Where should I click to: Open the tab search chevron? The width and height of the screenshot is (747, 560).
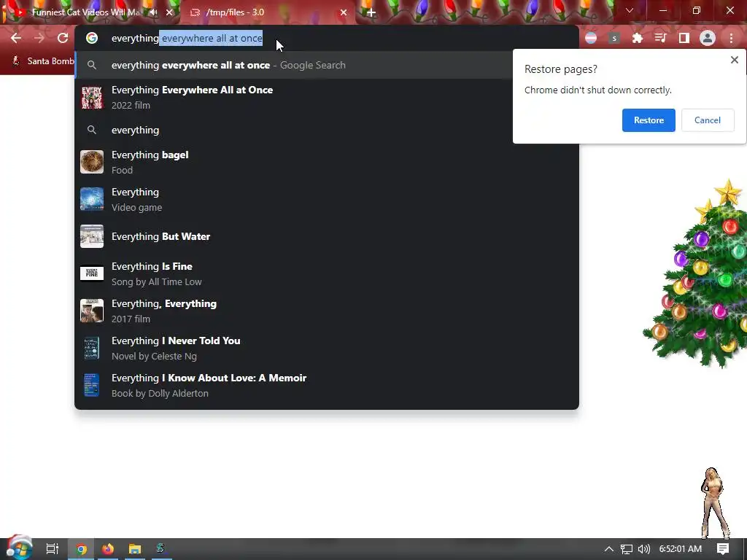[x=630, y=10]
